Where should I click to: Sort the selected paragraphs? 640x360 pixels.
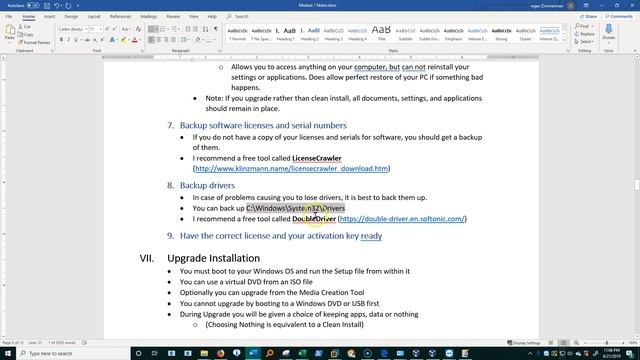pos(205,29)
